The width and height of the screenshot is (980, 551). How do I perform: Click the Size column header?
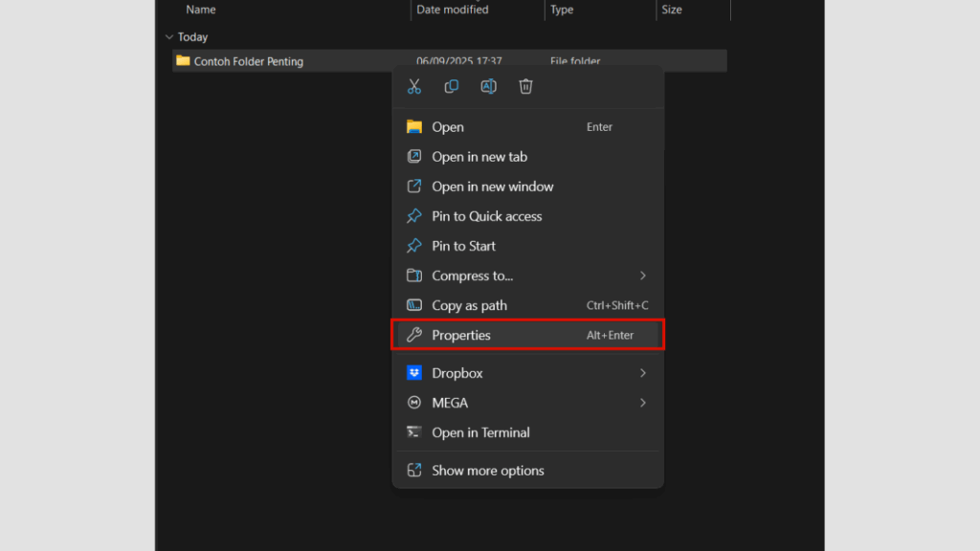tap(672, 10)
